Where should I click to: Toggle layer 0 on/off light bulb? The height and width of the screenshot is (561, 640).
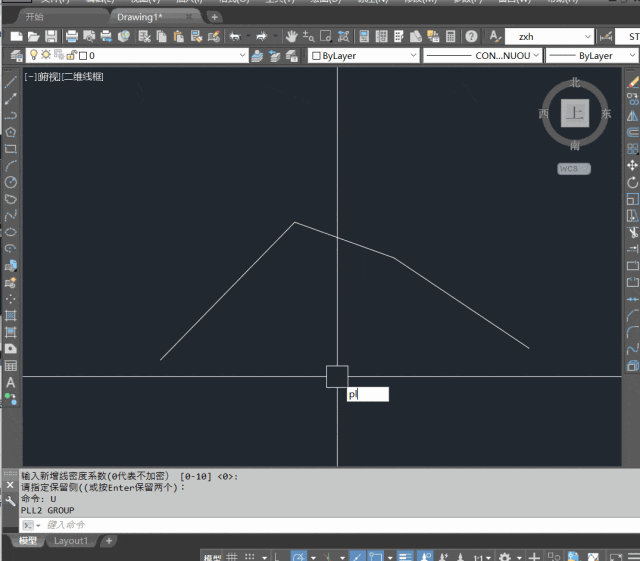(x=34, y=55)
